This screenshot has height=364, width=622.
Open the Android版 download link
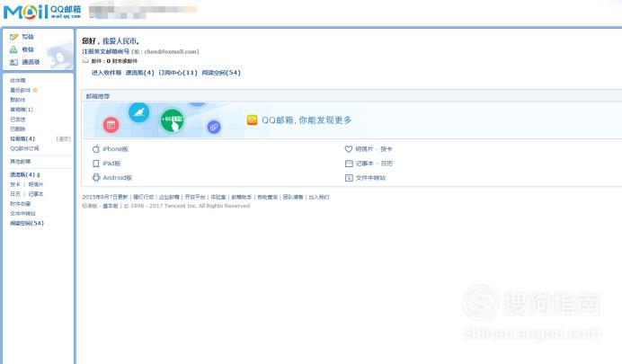click(x=118, y=178)
